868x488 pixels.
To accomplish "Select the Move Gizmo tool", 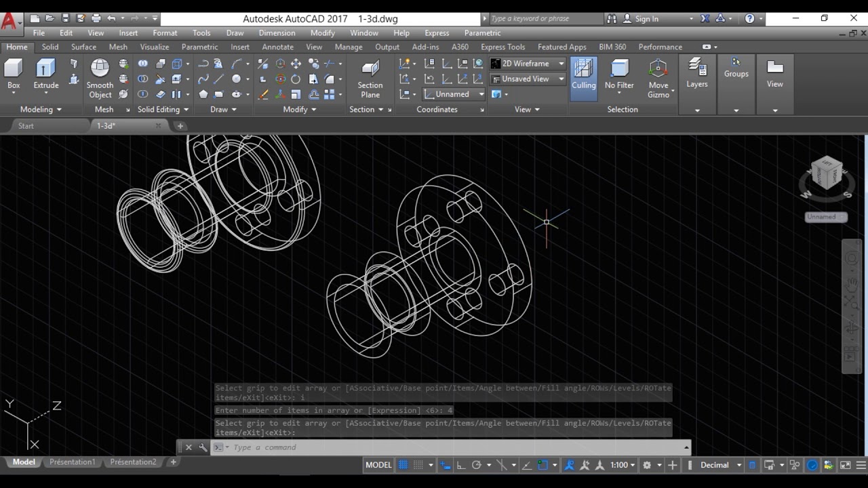I will coord(658,78).
